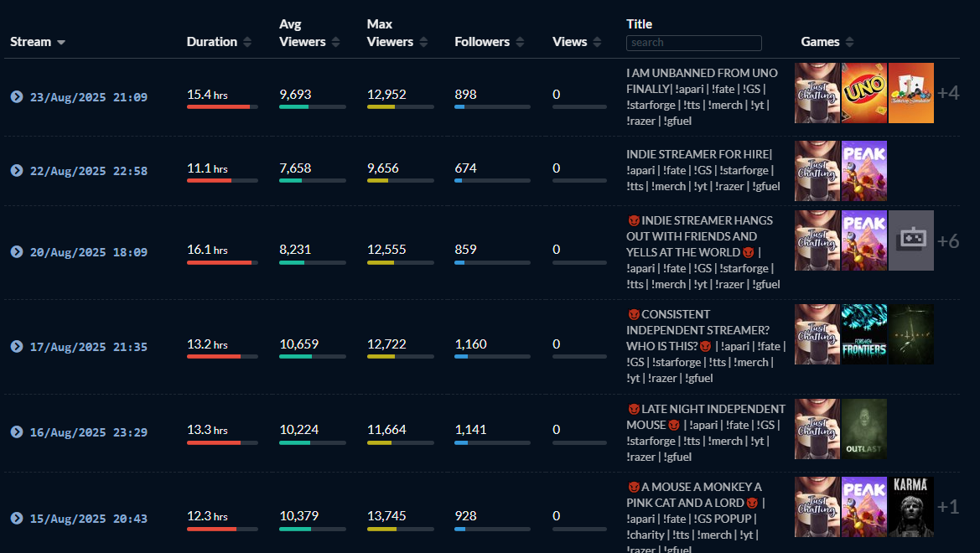Open the 20/Aug/2025 18:09 stream link

click(x=89, y=252)
